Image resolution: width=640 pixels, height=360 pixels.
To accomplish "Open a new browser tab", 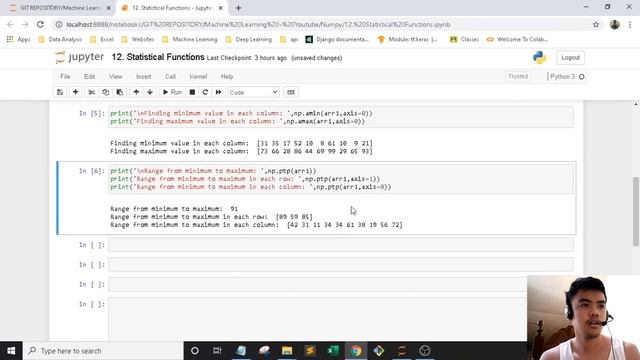I will pyautogui.click(x=238, y=8).
